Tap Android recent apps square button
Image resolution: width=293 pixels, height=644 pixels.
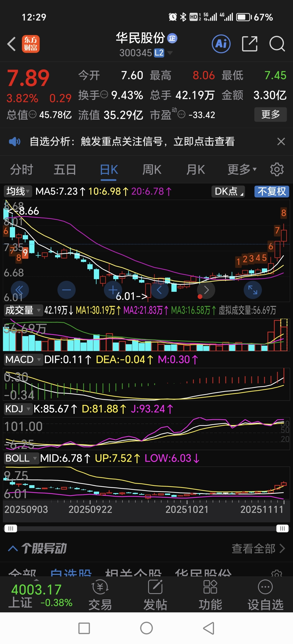click(84, 628)
